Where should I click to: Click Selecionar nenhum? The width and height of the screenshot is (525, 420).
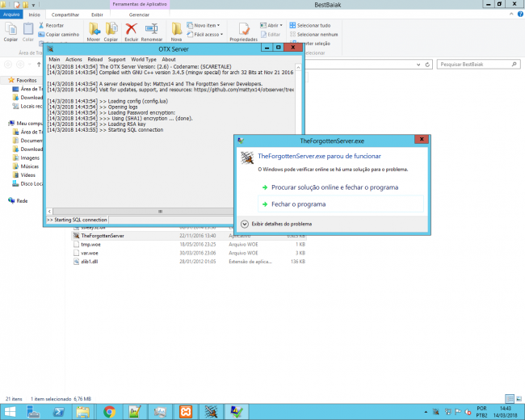pyautogui.click(x=313, y=35)
